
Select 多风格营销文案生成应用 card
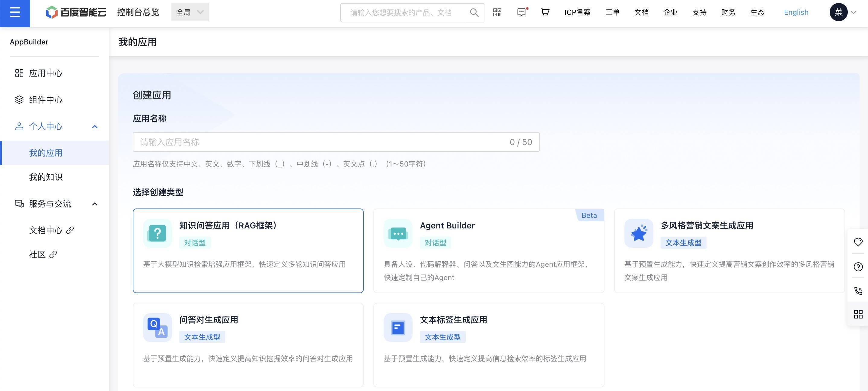729,251
